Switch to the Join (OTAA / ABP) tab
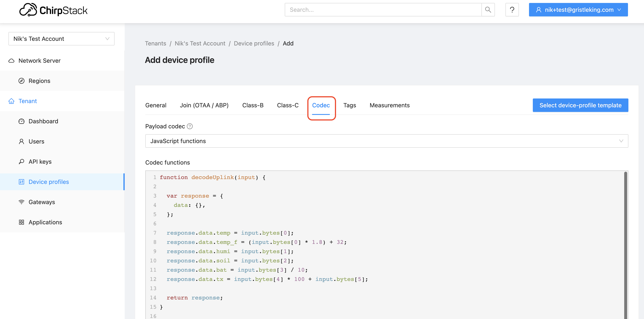Viewport: 644px width, 319px height. click(204, 105)
